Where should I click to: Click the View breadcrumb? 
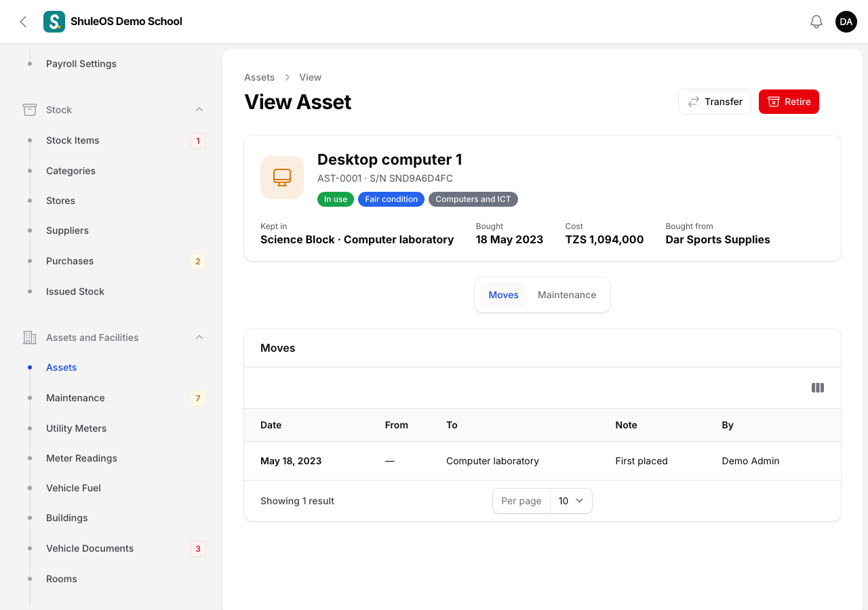click(x=311, y=77)
